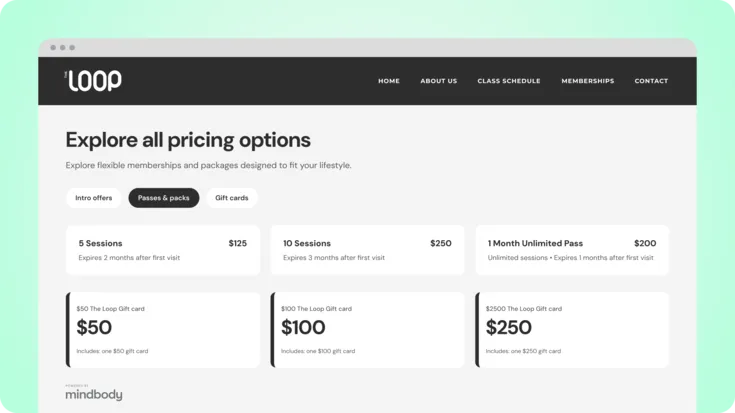Image resolution: width=735 pixels, height=413 pixels.
Task: Click the mindbody logo at the bottom
Action: click(94, 393)
